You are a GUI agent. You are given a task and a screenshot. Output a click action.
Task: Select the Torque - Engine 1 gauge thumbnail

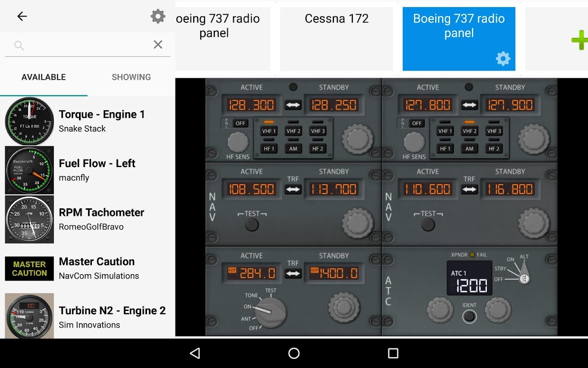pos(29,121)
